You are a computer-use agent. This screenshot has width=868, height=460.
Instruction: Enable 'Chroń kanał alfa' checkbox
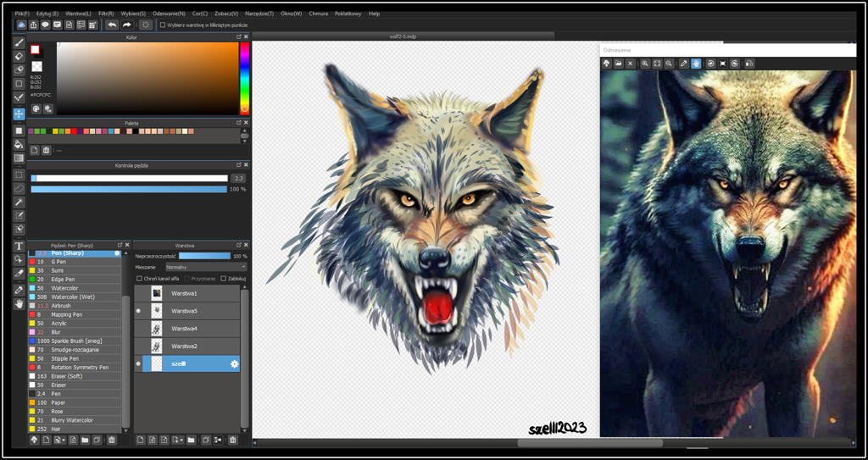pyautogui.click(x=140, y=278)
